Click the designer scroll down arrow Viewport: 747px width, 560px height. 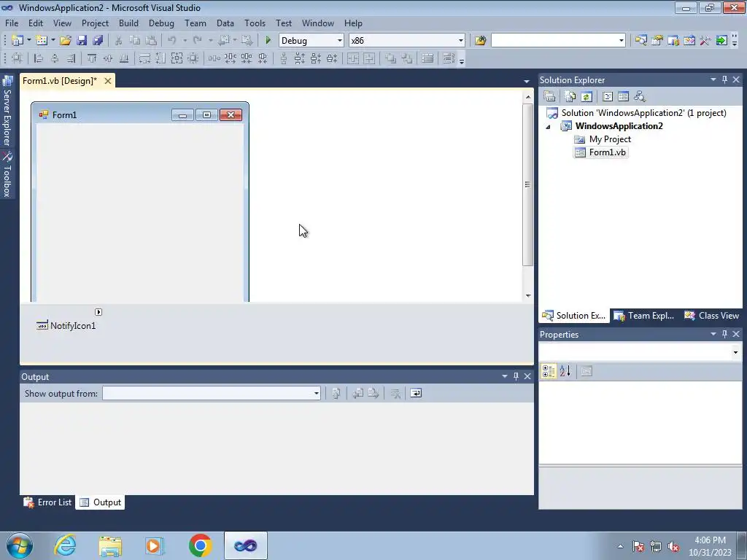coord(528,296)
